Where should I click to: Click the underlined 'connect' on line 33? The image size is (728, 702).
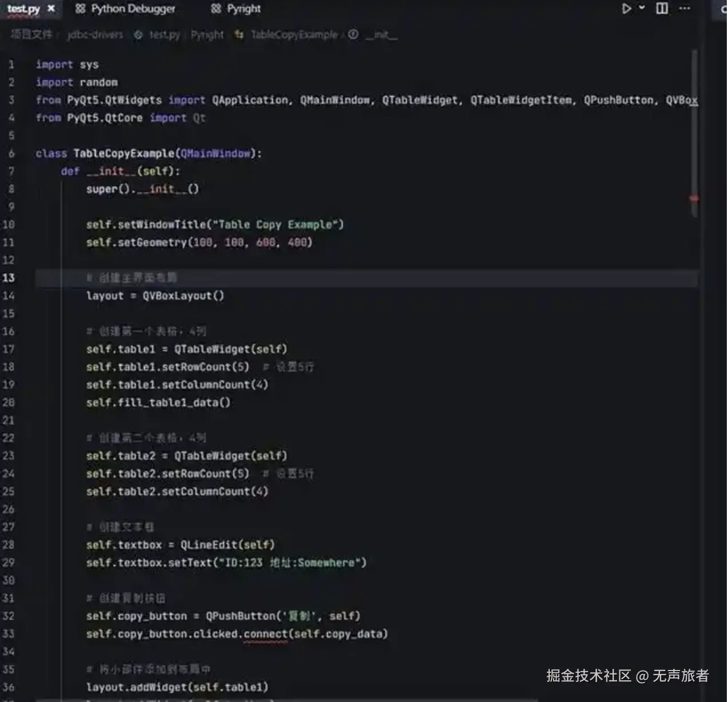pyautogui.click(x=266, y=634)
